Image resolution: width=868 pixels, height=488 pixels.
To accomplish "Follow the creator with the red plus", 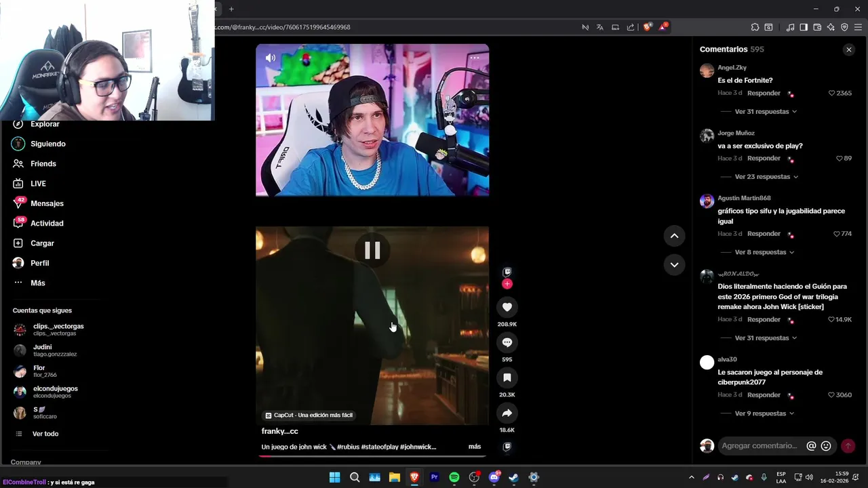I will coord(507,284).
